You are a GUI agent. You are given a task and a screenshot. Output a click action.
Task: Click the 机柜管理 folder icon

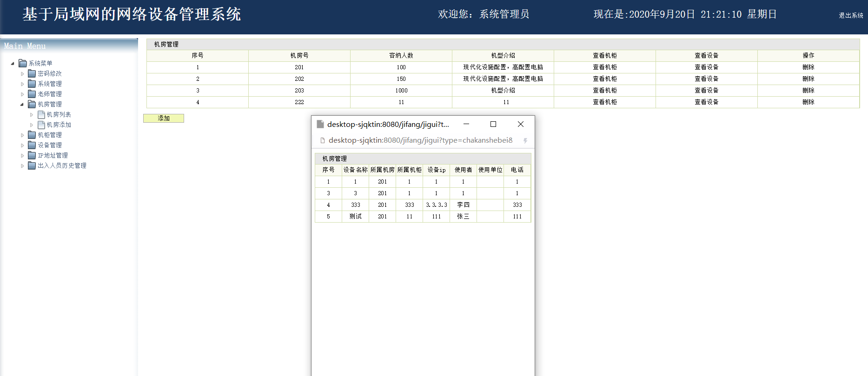[x=32, y=135]
